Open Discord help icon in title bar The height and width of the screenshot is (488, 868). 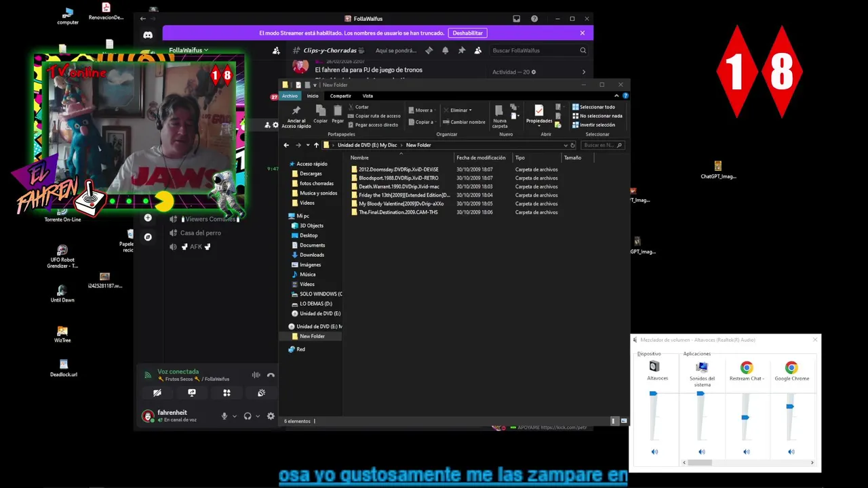click(534, 19)
